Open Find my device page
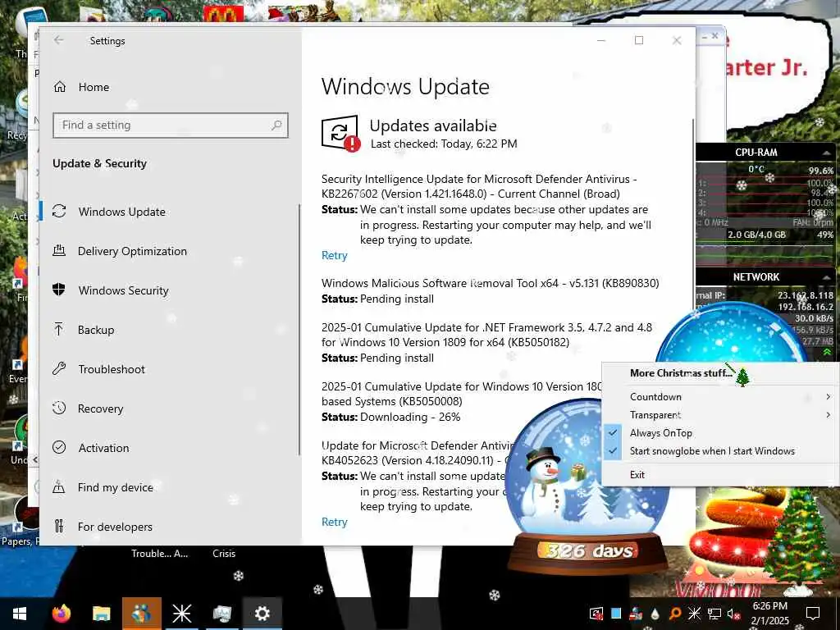Image resolution: width=840 pixels, height=630 pixels. point(115,487)
